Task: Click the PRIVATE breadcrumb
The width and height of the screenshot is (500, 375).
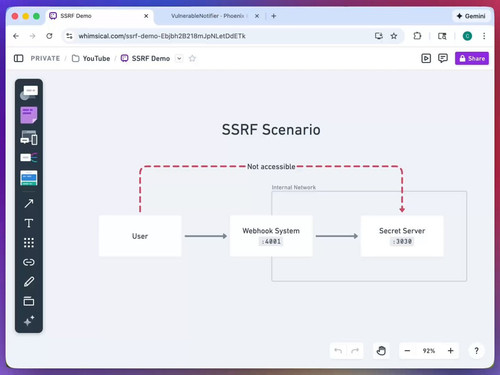Action: pos(45,58)
